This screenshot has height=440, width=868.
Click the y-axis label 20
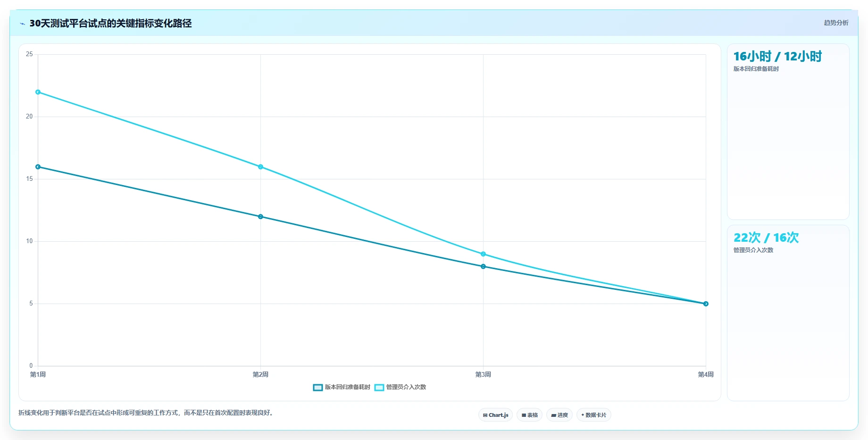tap(29, 117)
